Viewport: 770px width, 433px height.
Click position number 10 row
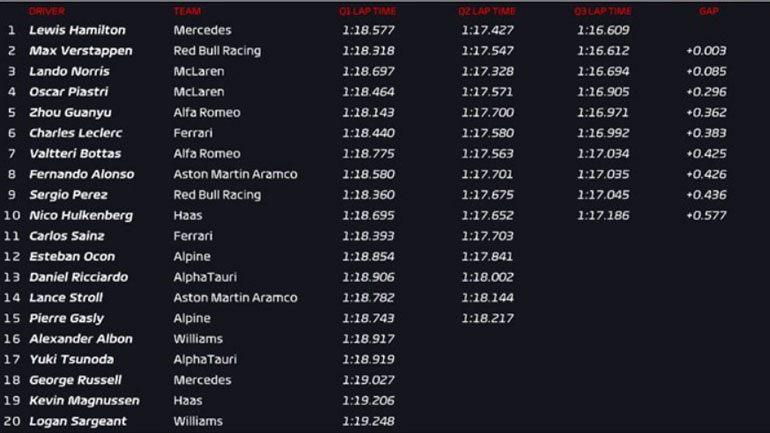click(11, 215)
